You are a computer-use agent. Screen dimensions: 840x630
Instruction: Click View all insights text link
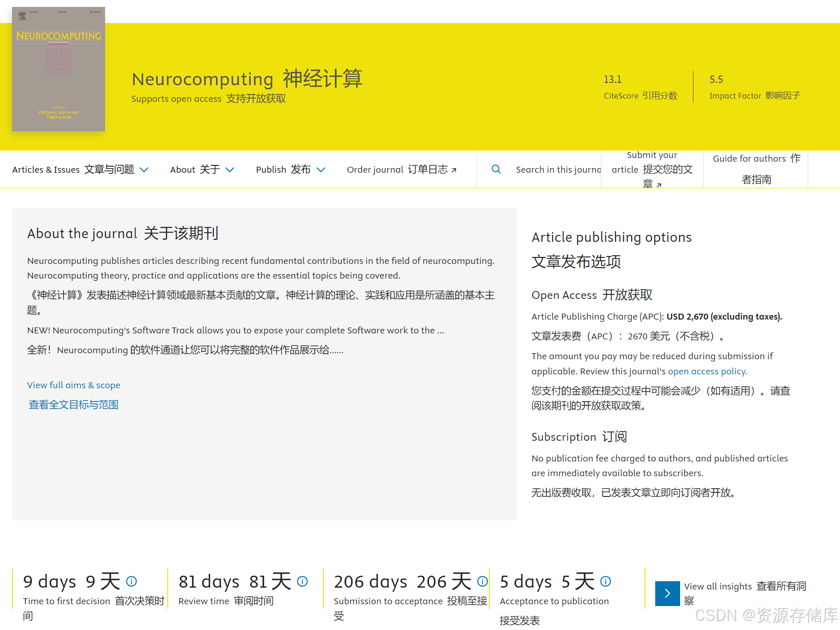[717, 587]
